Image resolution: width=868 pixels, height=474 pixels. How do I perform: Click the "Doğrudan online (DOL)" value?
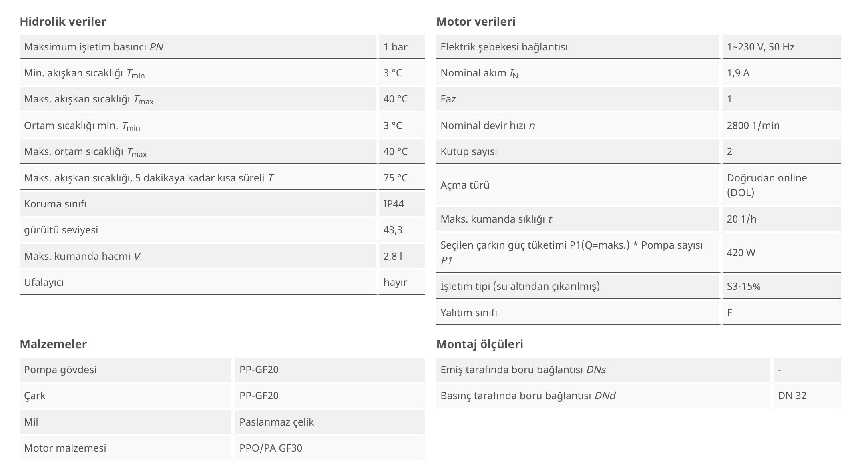click(767, 185)
